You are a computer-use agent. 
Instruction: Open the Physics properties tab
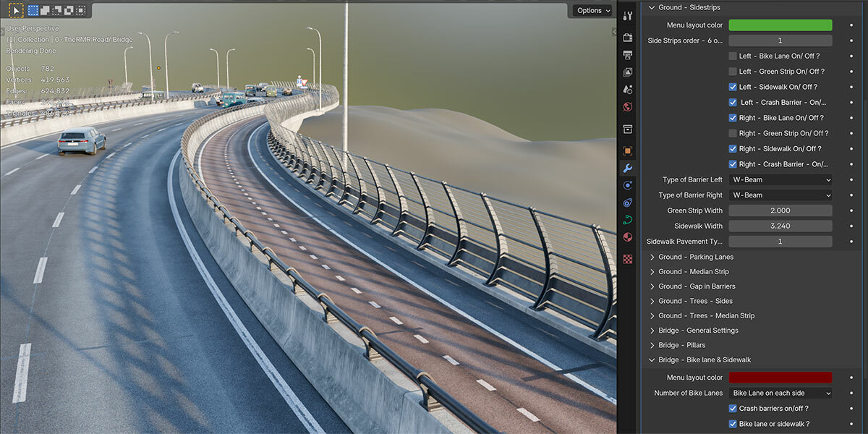[627, 203]
